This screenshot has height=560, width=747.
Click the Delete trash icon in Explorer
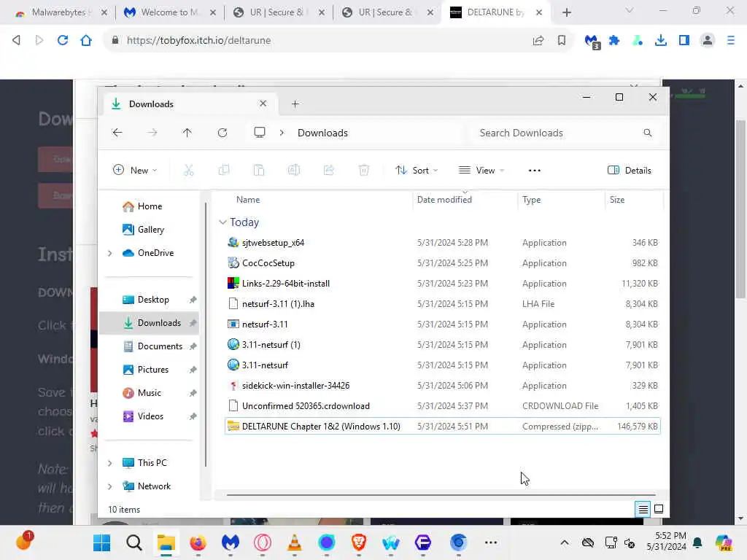click(364, 170)
